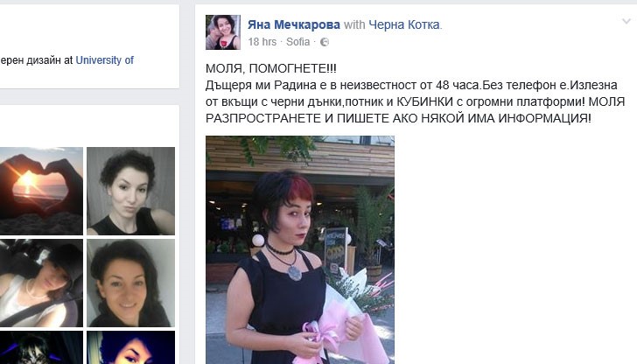This screenshot has height=364, width=637.
Task: Open the car seatbelt photo thumbnail
Action: (41, 283)
